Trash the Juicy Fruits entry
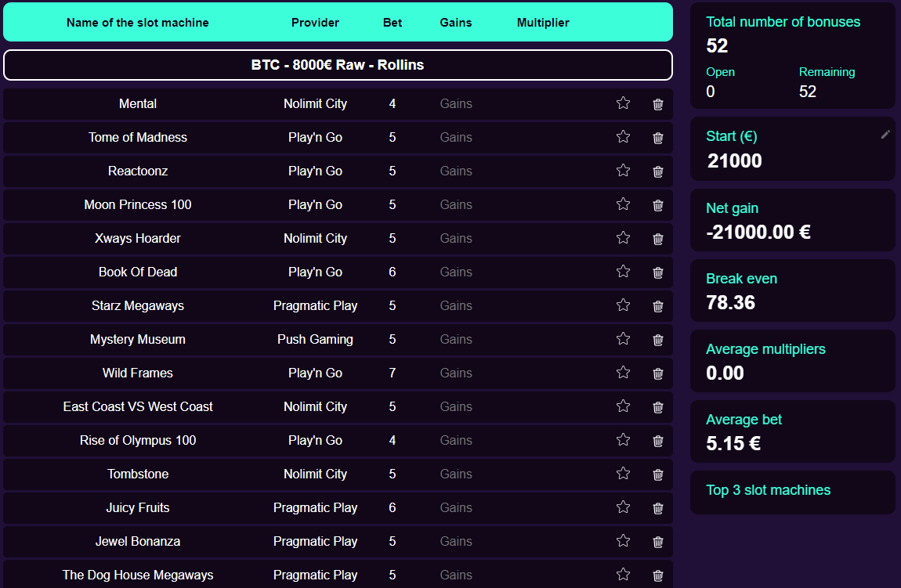 click(x=658, y=508)
